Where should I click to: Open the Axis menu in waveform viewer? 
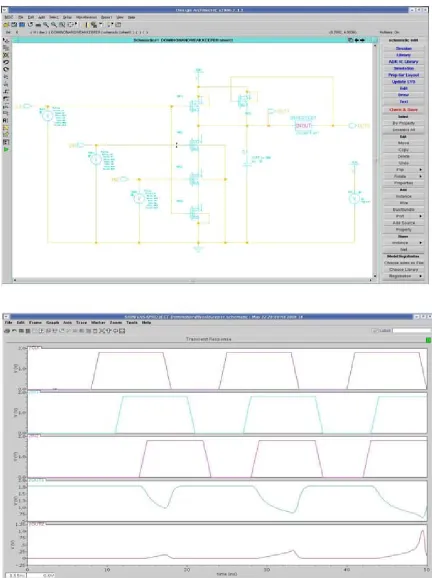(x=67, y=323)
